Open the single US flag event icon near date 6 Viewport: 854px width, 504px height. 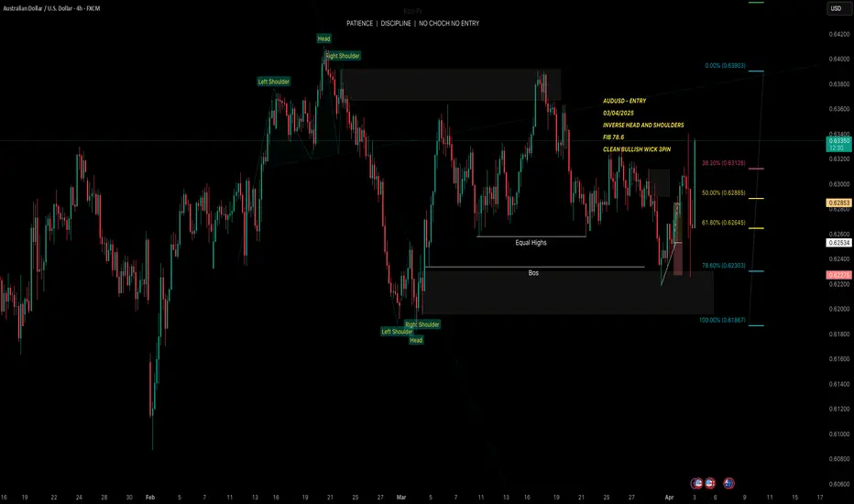pos(709,483)
